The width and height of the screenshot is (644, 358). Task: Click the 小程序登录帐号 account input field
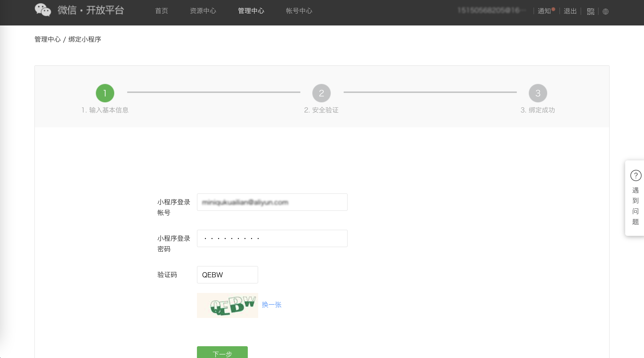272,202
